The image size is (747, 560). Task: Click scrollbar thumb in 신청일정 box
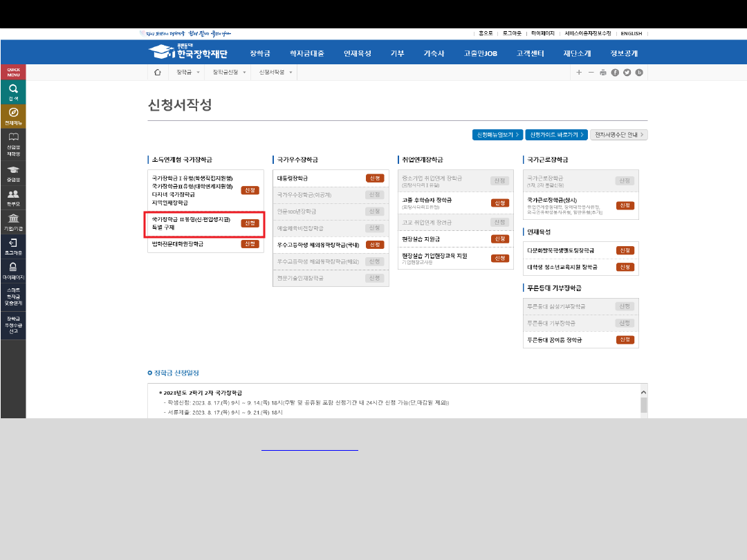coord(644,405)
